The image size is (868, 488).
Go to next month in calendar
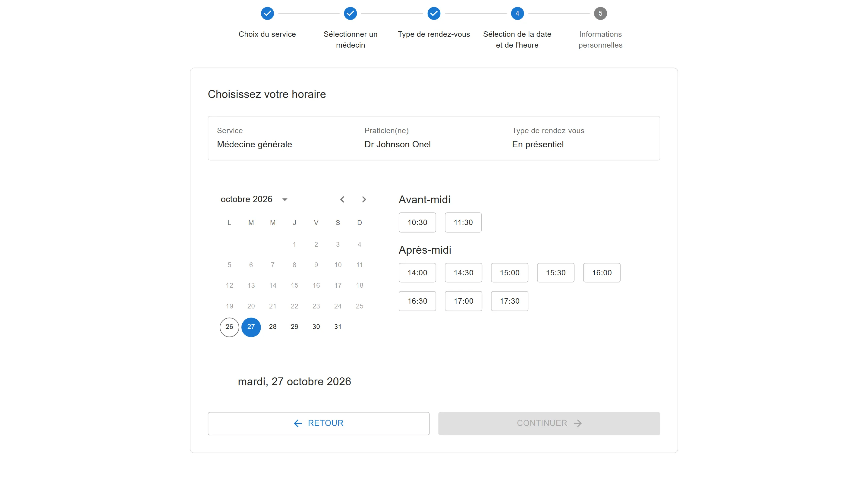(364, 199)
